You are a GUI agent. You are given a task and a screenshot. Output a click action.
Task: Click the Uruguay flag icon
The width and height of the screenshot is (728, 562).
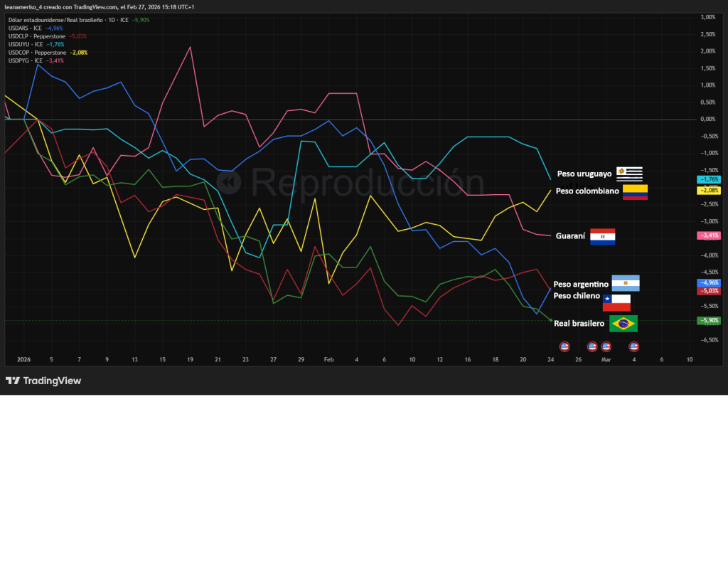pos(629,174)
